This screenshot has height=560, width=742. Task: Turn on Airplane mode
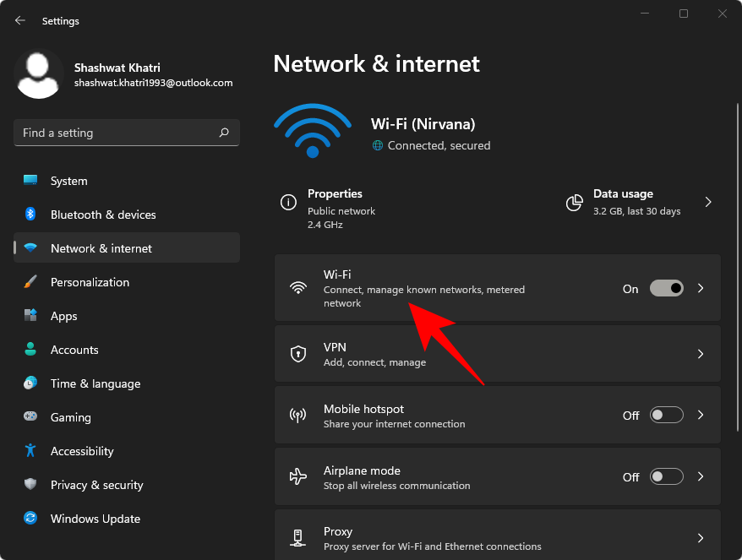[x=666, y=476]
